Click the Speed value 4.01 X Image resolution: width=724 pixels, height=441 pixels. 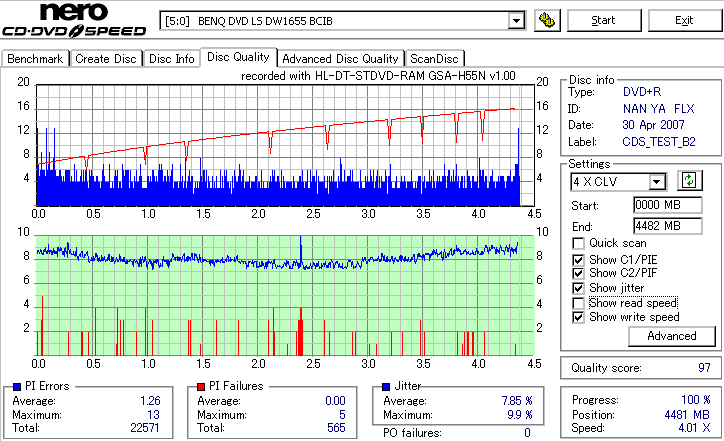(694, 428)
